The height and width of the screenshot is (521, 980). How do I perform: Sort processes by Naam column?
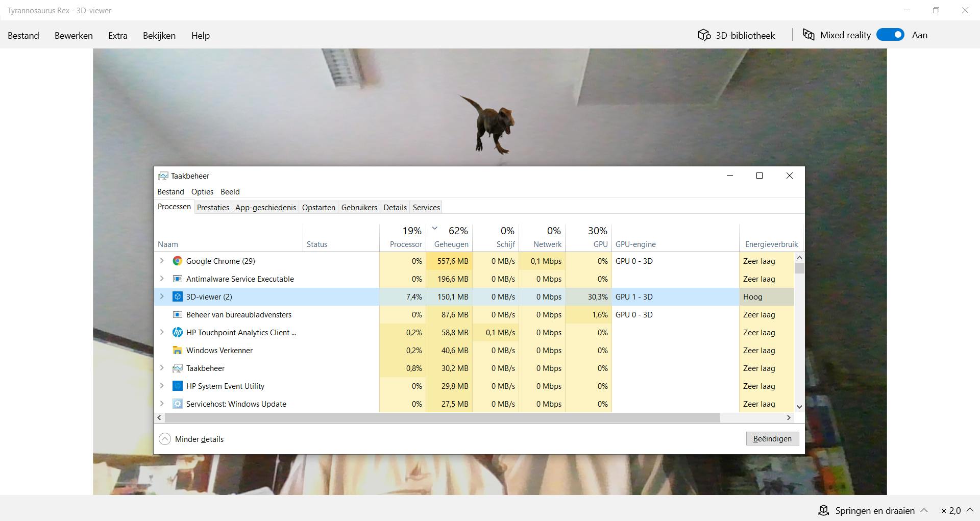[229, 238]
